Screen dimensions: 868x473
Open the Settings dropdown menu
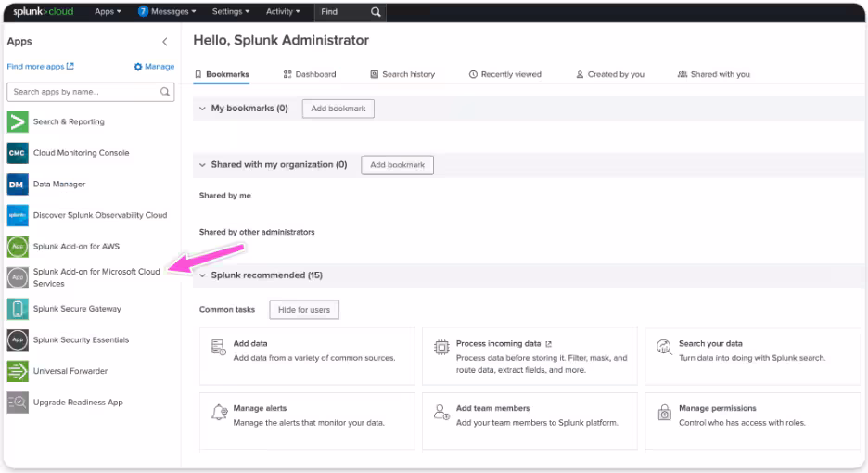(x=231, y=12)
